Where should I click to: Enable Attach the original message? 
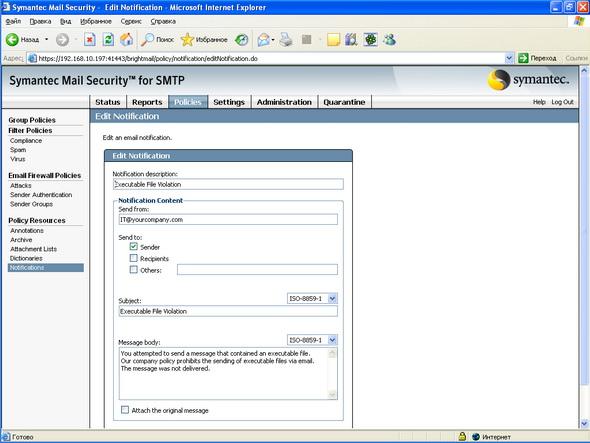125,410
